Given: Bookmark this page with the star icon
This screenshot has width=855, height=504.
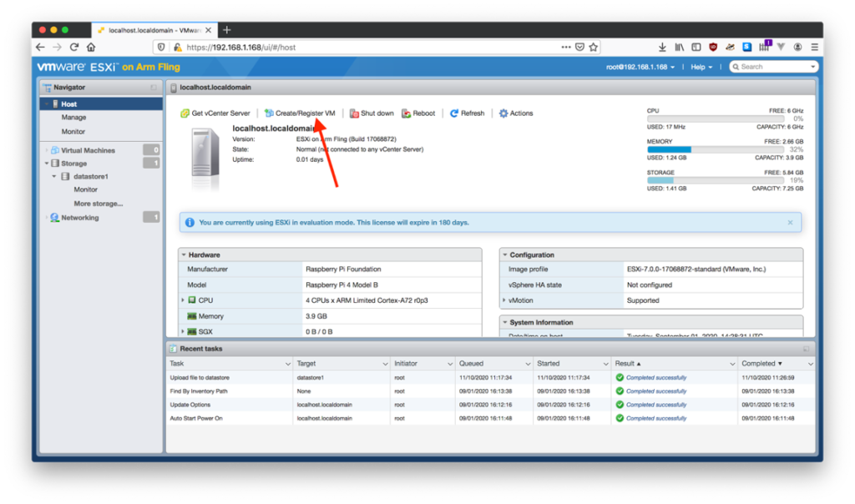Looking at the screenshot, I should pos(594,48).
